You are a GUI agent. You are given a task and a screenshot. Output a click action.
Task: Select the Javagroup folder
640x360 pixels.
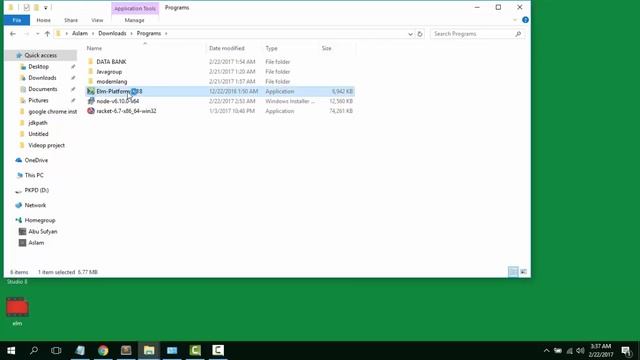[109, 72]
